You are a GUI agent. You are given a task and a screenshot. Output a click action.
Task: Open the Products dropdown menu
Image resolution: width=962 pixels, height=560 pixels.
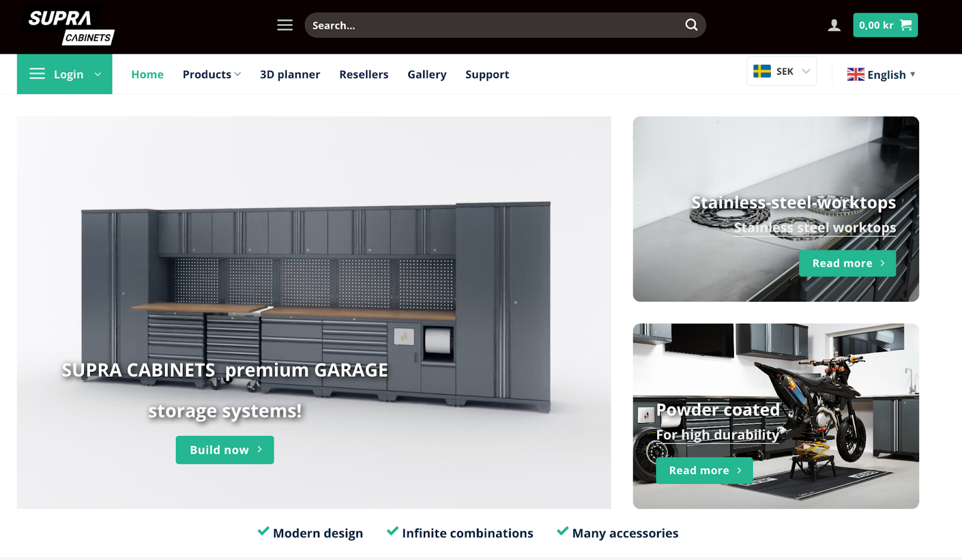[211, 74]
